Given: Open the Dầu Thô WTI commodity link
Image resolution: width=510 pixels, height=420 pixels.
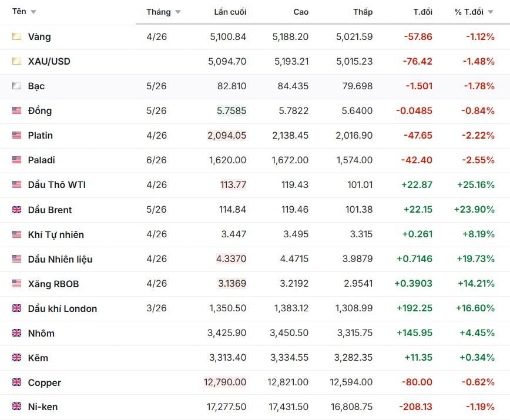Looking at the screenshot, I should [57, 185].
